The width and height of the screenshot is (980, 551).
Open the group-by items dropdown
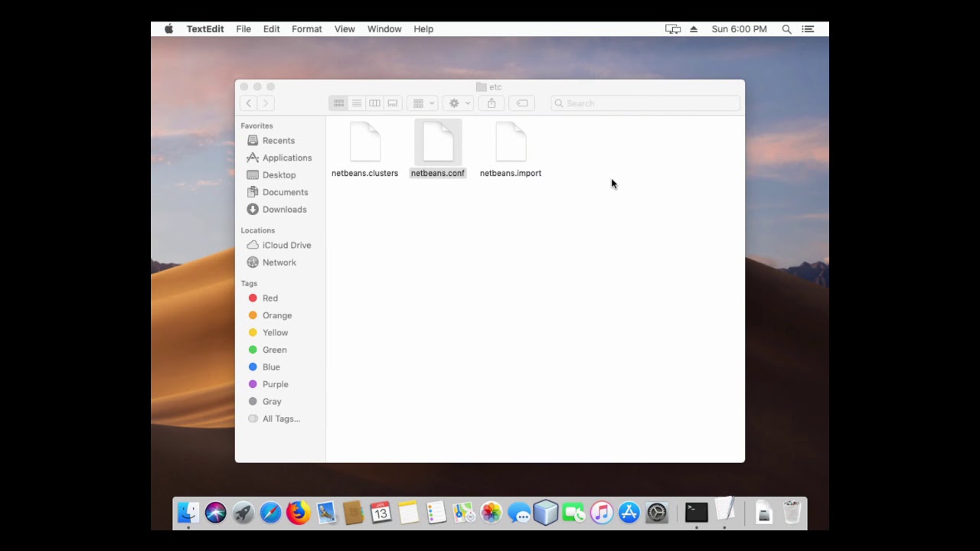pos(423,103)
